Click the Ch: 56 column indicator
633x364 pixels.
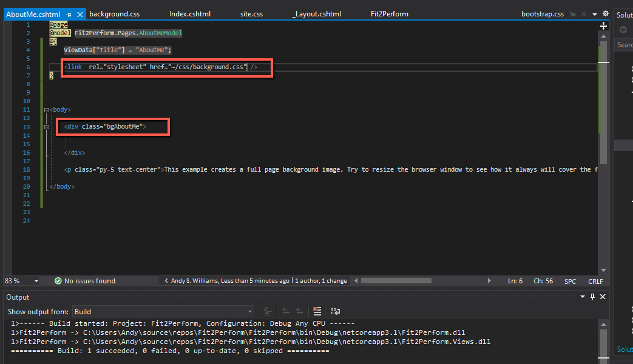tap(543, 281)
